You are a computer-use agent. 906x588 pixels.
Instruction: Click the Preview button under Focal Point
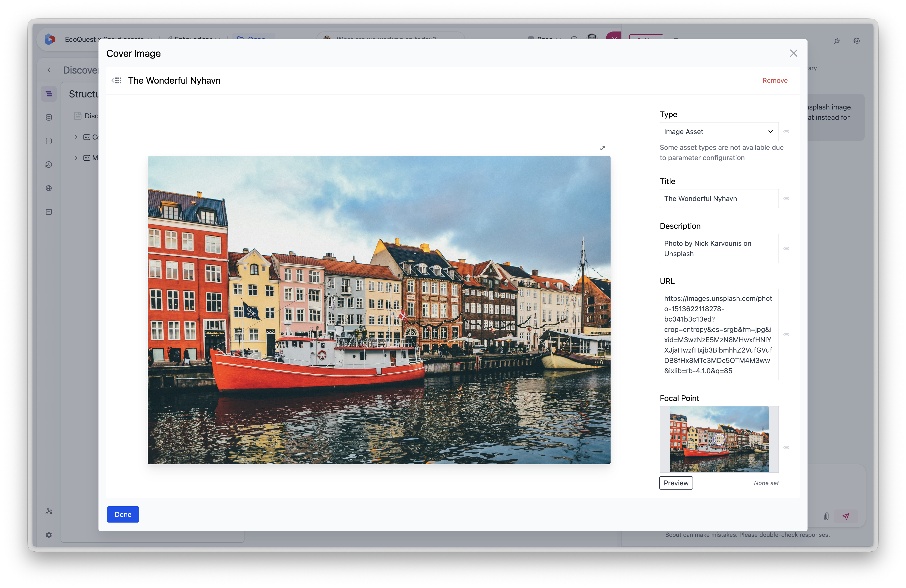point(676,483)
